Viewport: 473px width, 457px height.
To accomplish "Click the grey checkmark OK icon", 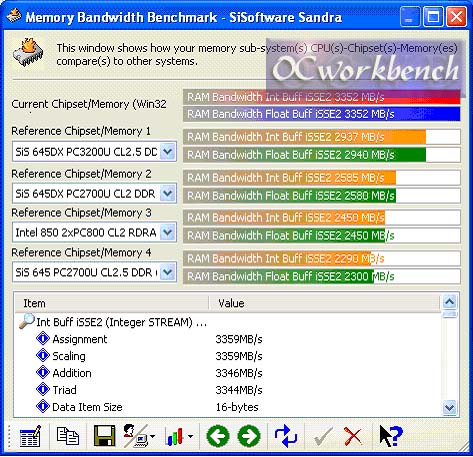I will [x=323, y=436].
